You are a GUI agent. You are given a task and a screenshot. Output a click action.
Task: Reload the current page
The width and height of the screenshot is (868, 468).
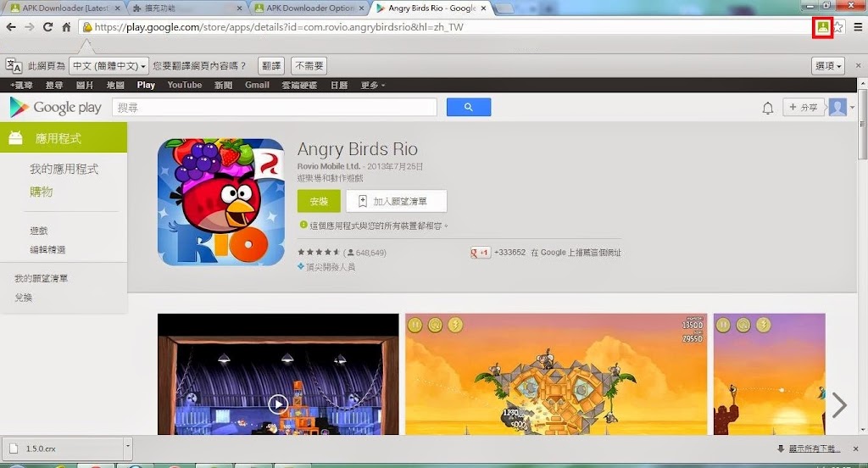pos(47,27)
